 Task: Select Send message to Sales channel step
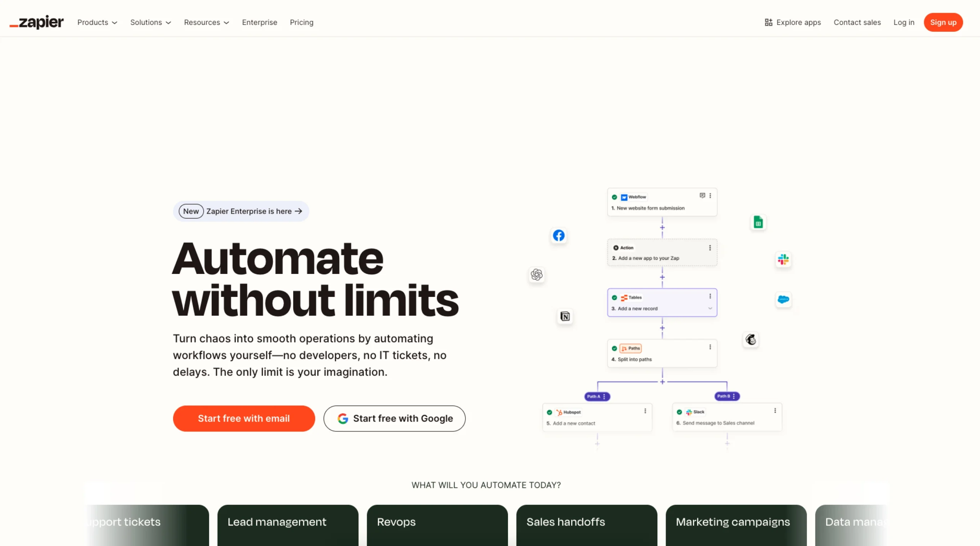tap(727, 417)
